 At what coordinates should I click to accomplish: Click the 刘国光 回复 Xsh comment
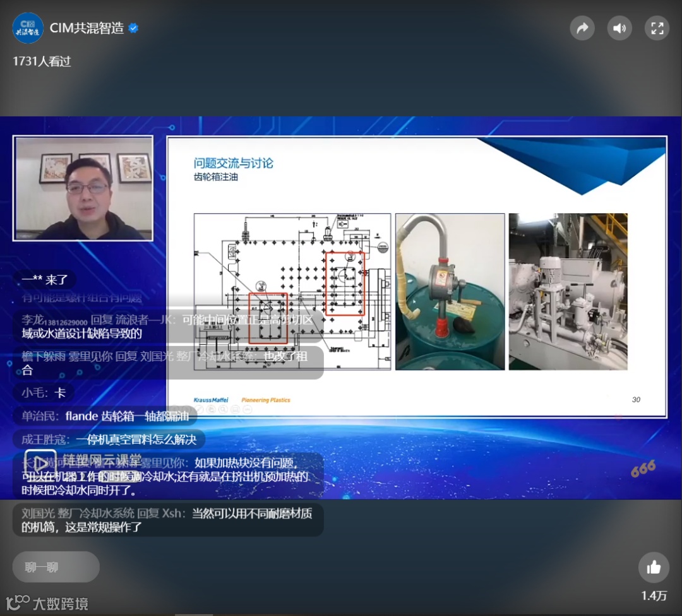click(168, 520)
